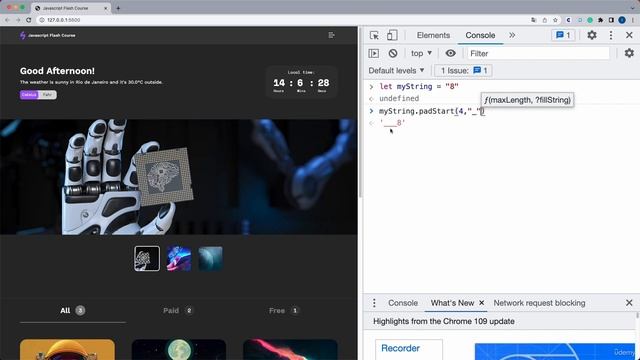Image resolution: width=640 pixels, height=360 pixels.
Task: Click the let myString console entry
Action: click(419, 87)
